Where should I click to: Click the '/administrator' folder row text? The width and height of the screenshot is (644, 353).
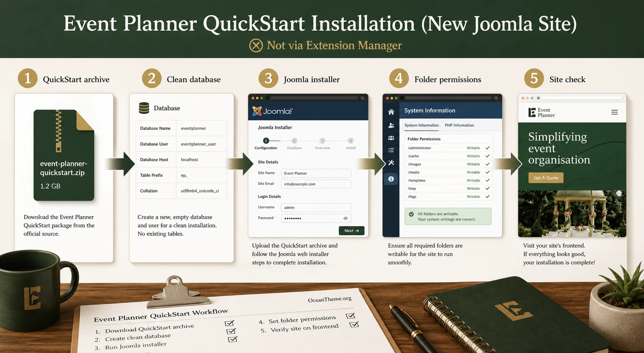[419, 148]
